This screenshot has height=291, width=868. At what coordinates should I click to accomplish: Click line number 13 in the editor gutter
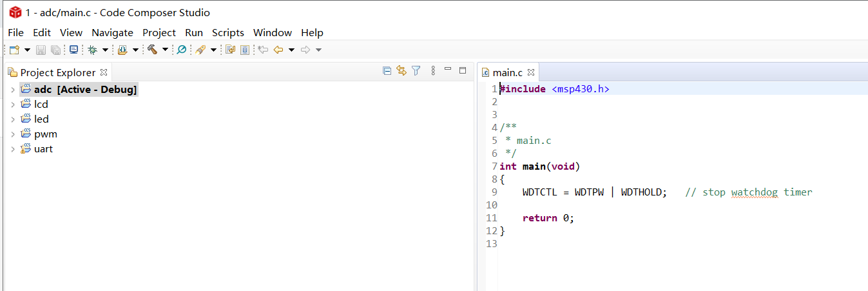click(x=491, y=244)
